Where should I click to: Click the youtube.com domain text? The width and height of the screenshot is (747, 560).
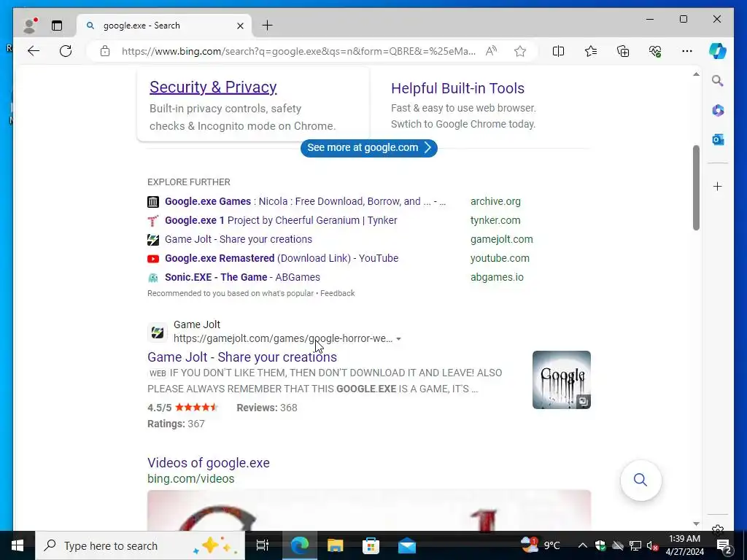pos(500,258)
